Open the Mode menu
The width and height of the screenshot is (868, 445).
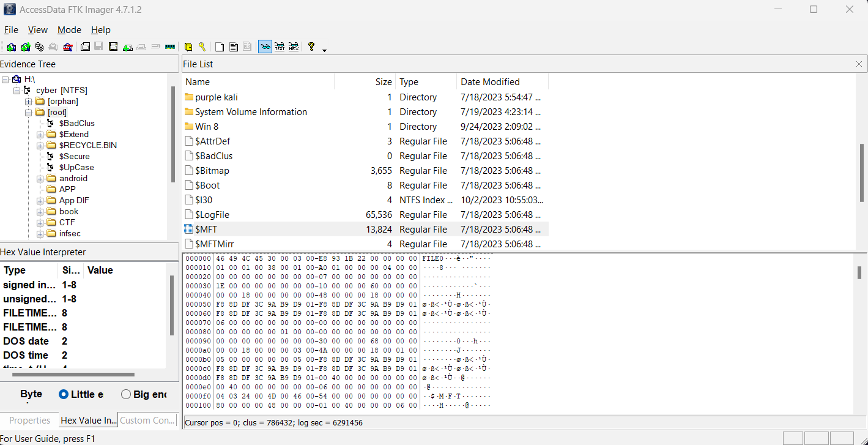pyautogui.click(x=69, y=30)
